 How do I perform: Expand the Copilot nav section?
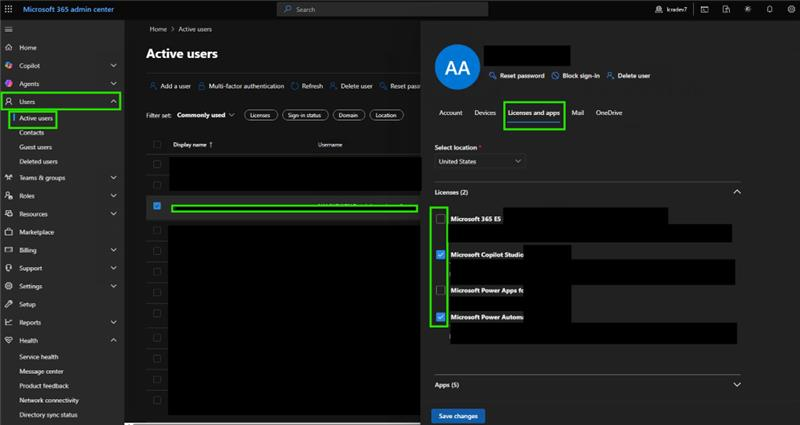(113, 65)
